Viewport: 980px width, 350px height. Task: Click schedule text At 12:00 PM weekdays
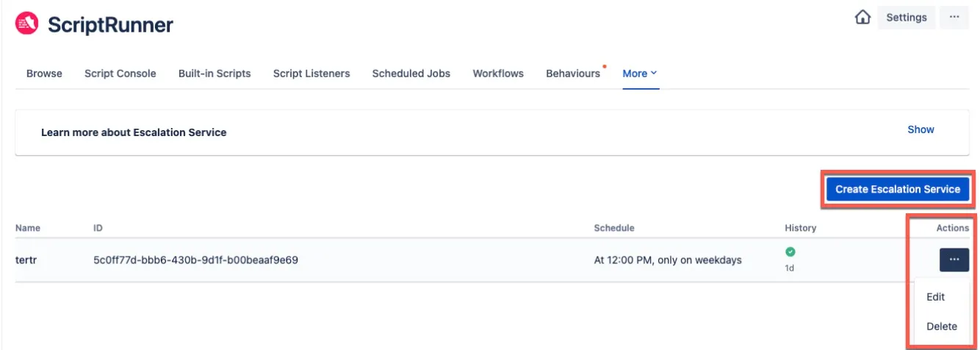point(668,260)
